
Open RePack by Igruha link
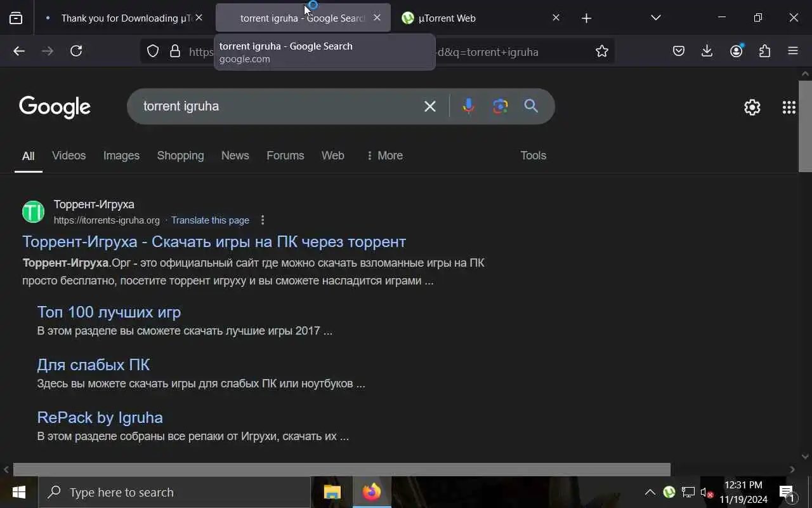click(x=100, y=418)
